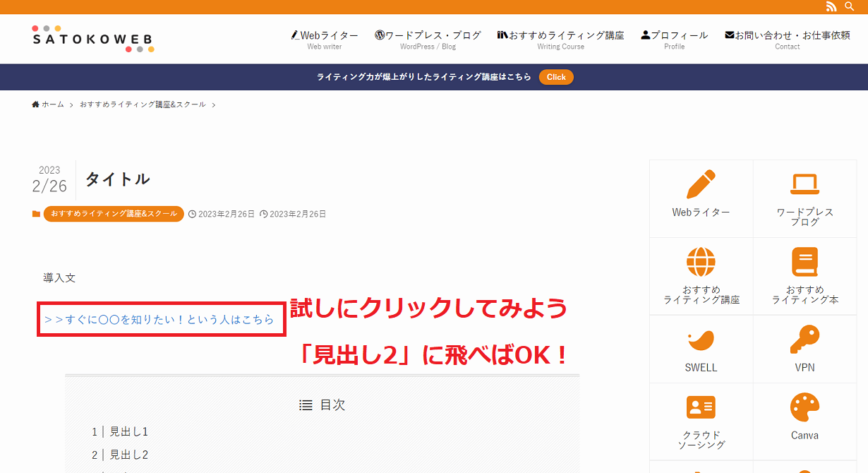The image size is (868, 473).
Task: Click the SATOKOWEB site logo
Action: tap(92, 39)
